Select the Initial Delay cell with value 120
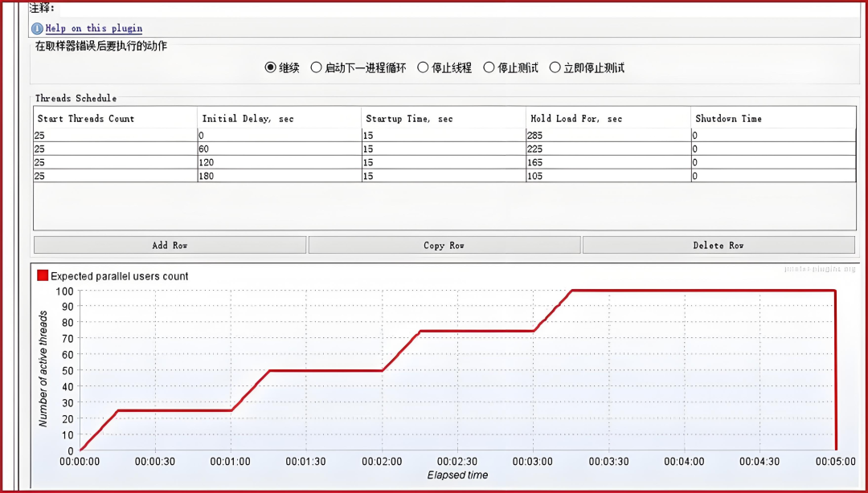 pyautogui.click(x=280, y=162)
